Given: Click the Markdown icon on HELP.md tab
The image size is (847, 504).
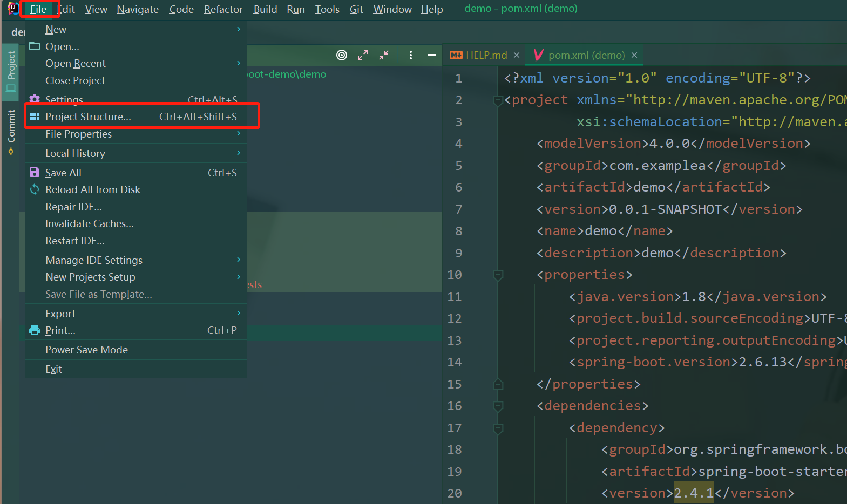Looking at the screenshot, I should pyautogui.click(x=456, y=55).
